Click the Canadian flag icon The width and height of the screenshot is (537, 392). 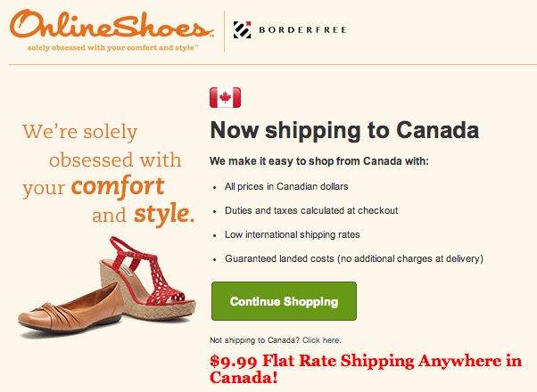(x=225, y=98)
